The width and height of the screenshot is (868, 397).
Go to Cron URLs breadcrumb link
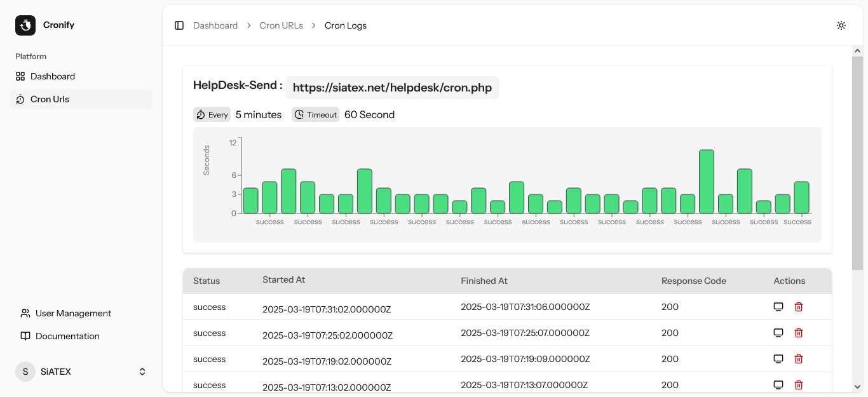click(281, 25)
